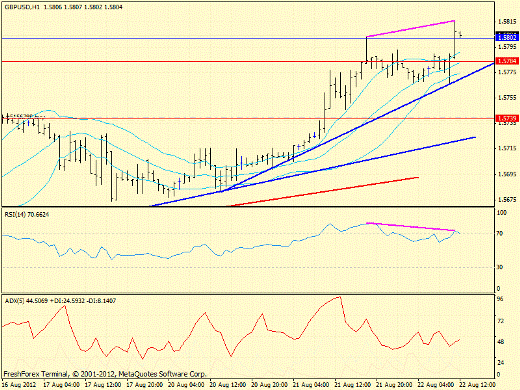Screen dimensions: 520x390
Task: Click the red 1.5739 price tag
Action: point(507,118)
